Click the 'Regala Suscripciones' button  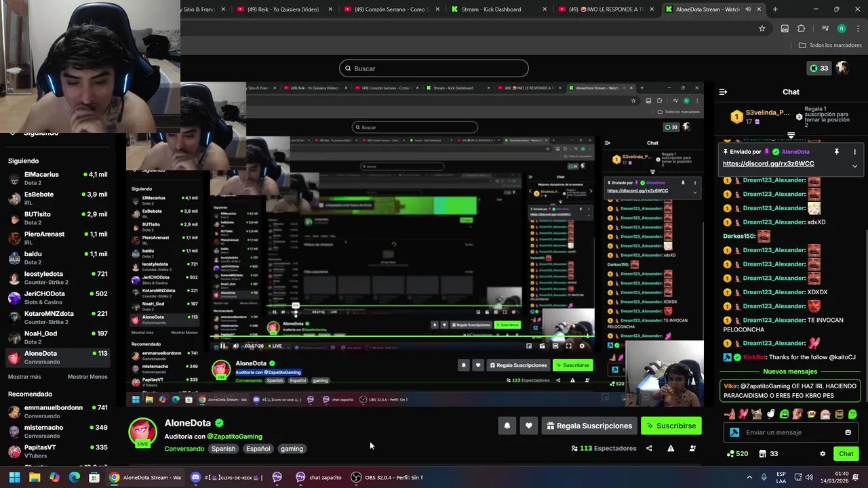(x=589, y=426)
